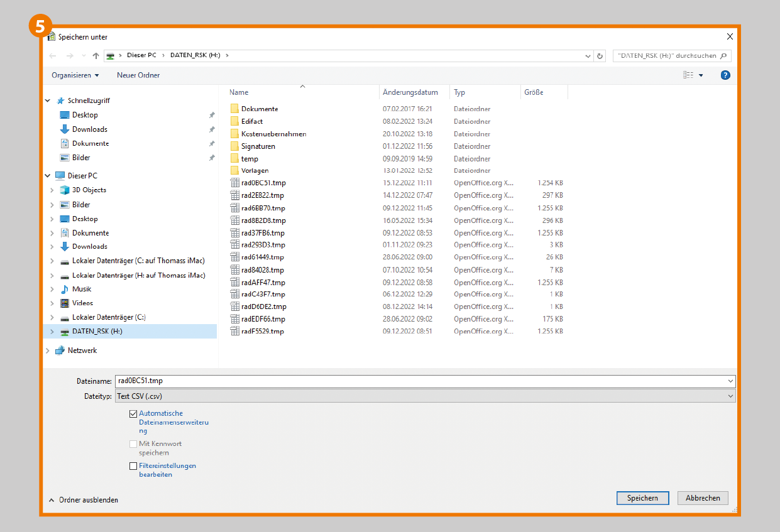Click the view options icon

tap(688, 75)
